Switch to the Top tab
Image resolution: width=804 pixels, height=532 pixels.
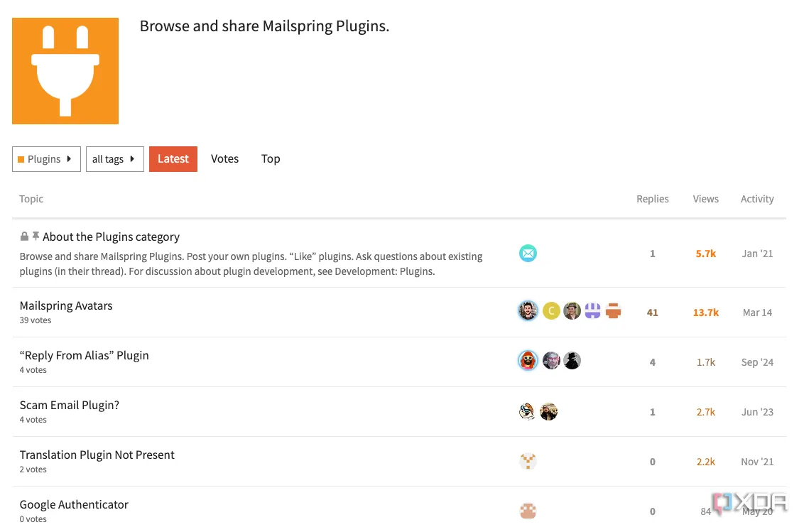271,159
